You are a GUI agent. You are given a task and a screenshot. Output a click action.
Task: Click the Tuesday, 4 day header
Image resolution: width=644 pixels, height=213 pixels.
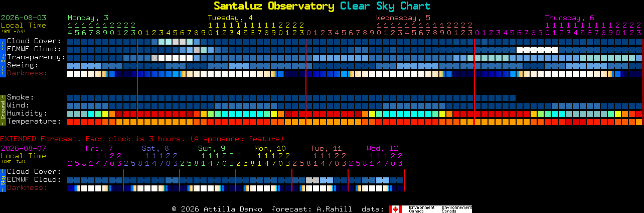[230, 18]
